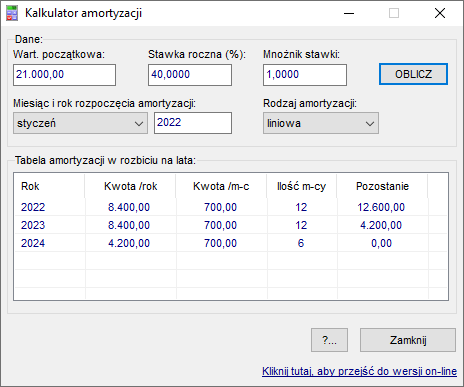This screenshot has height=387, width=464.
Task: Click the OBLICZ button
Action: (x=413, y=74)
